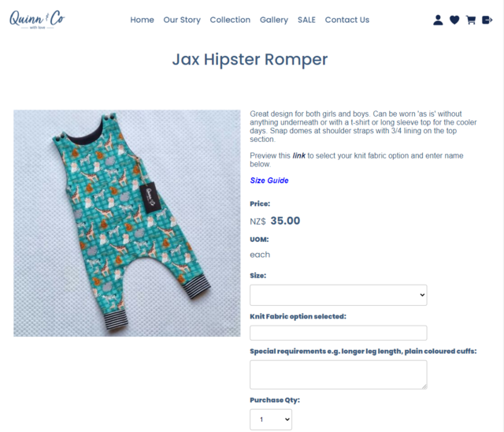Open the SALE section
This screenshot has width=504, height=432.
point(306,20)
